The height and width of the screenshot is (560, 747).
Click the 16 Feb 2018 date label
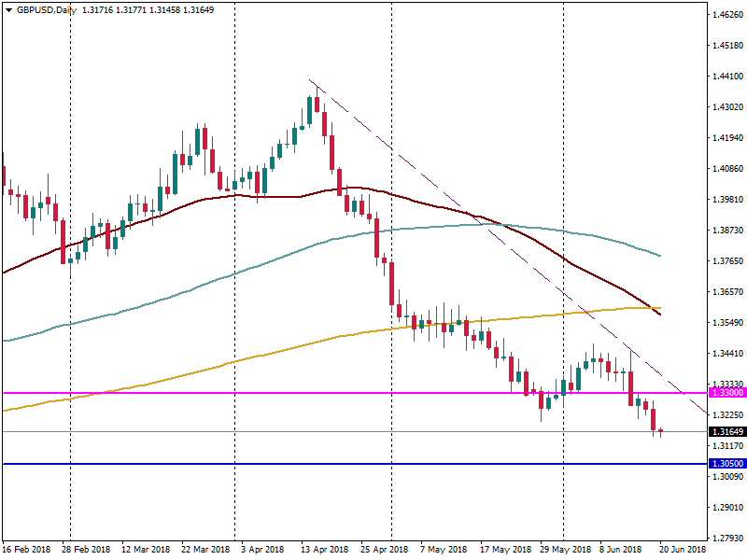28,550
